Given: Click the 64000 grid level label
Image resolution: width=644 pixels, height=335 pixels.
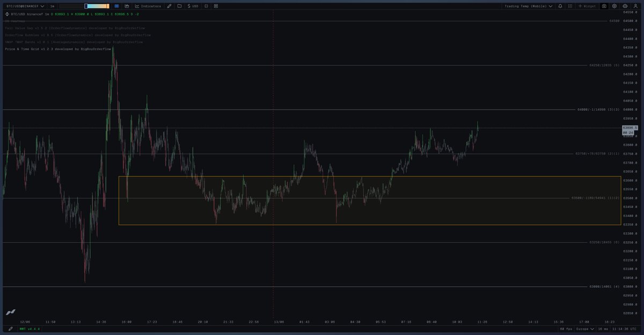Looking at the screenshot, I should [x=598, y=109].
